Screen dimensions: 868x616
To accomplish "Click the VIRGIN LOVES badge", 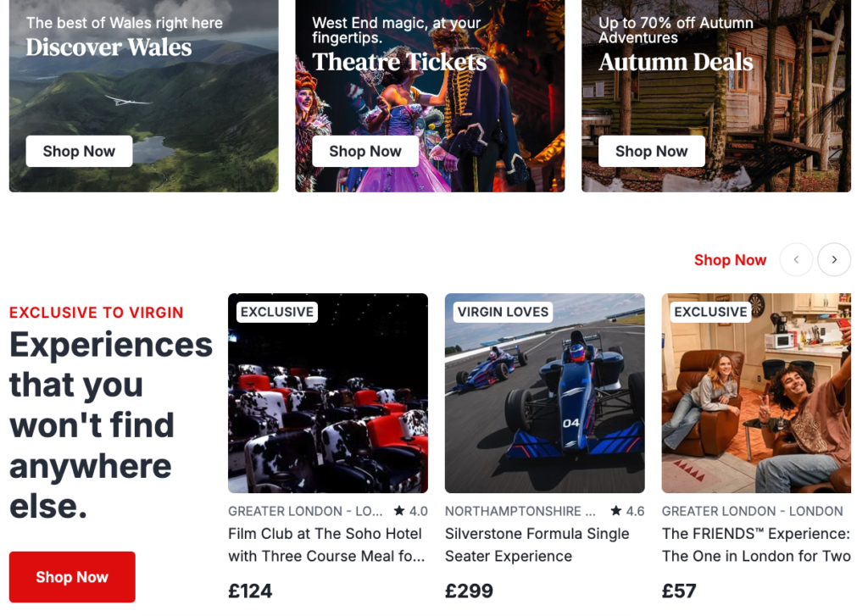I will click(x=503, y=312).
